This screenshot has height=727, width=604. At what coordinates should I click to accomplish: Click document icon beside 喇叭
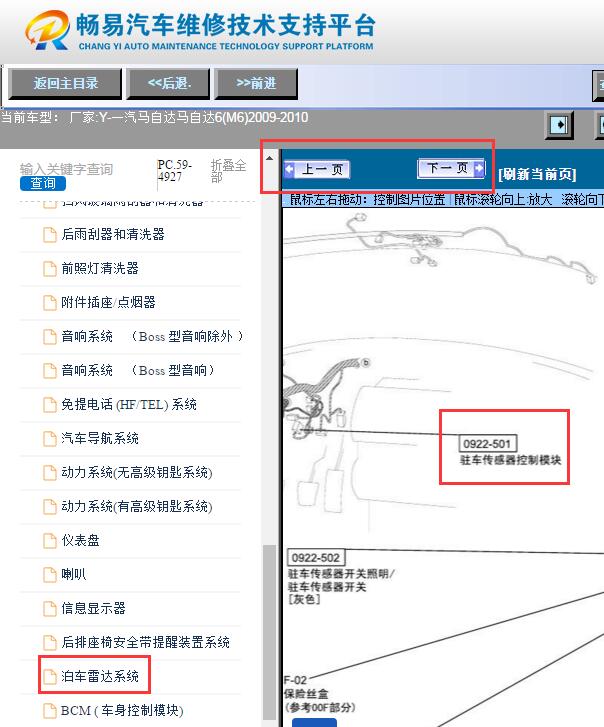point(50,575)
